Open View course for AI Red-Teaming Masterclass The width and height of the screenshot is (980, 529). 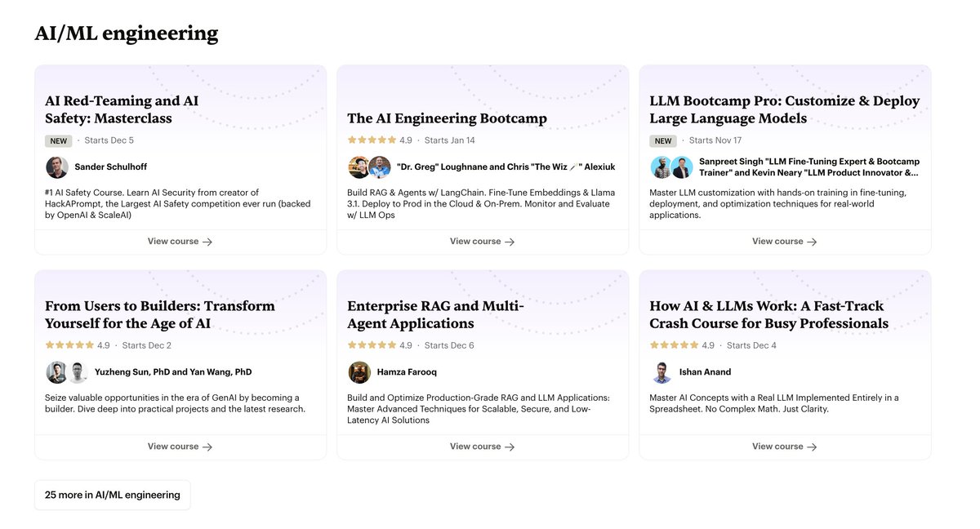tap(180, 242)
